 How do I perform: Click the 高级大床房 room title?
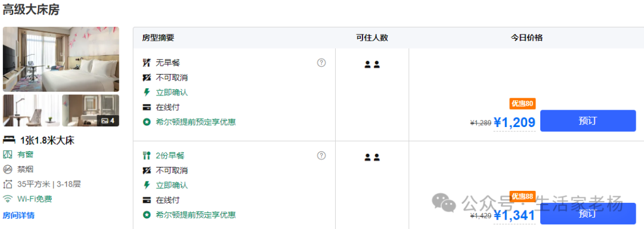click(31, 10)
